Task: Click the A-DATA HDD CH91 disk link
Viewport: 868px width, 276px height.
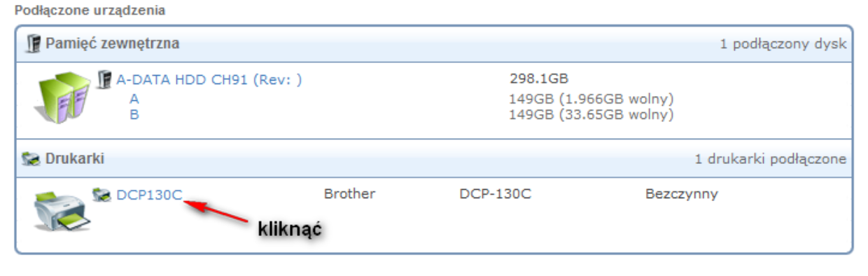Action: (209, 80)
